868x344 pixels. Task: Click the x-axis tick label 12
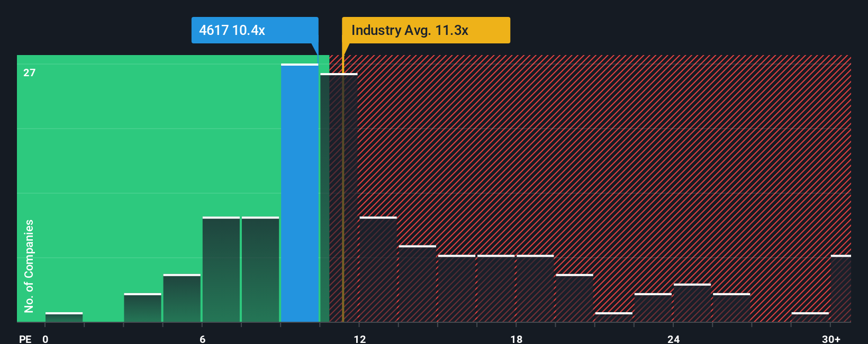pyautogui.click(x=360, y=339)
